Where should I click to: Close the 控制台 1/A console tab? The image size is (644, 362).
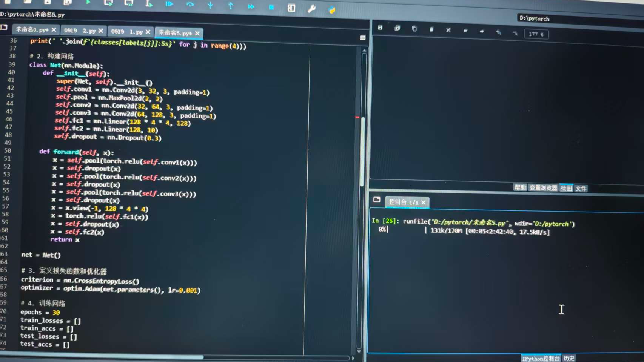click(424, 202)
